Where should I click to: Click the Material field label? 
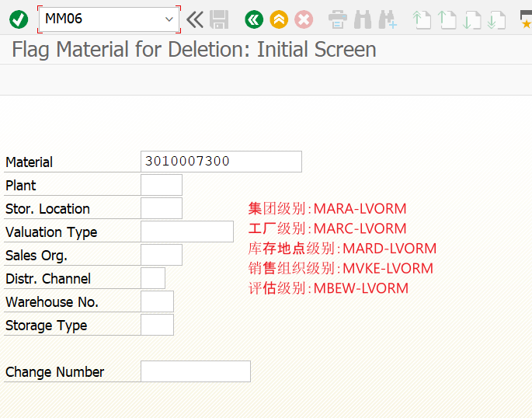[x=30, y=162]
